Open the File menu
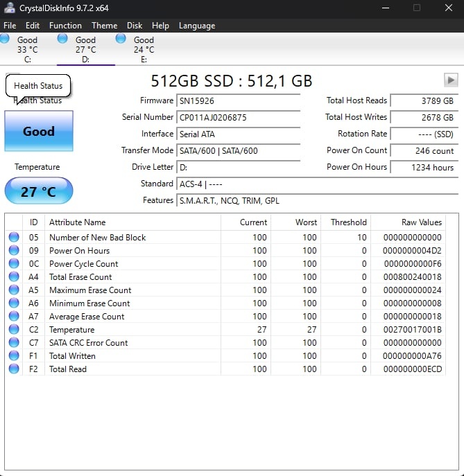The height and width of the screenshot is (476, 464). [10, 26]
